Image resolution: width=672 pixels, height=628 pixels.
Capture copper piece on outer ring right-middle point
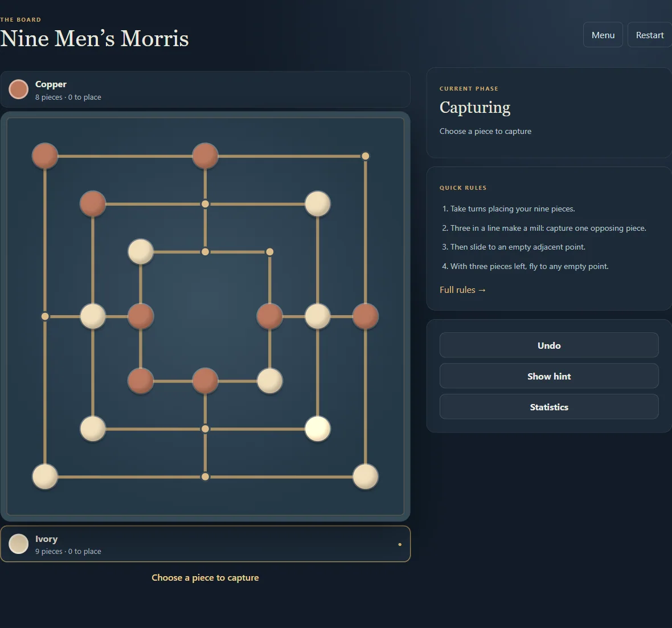(x=365, y=317)
